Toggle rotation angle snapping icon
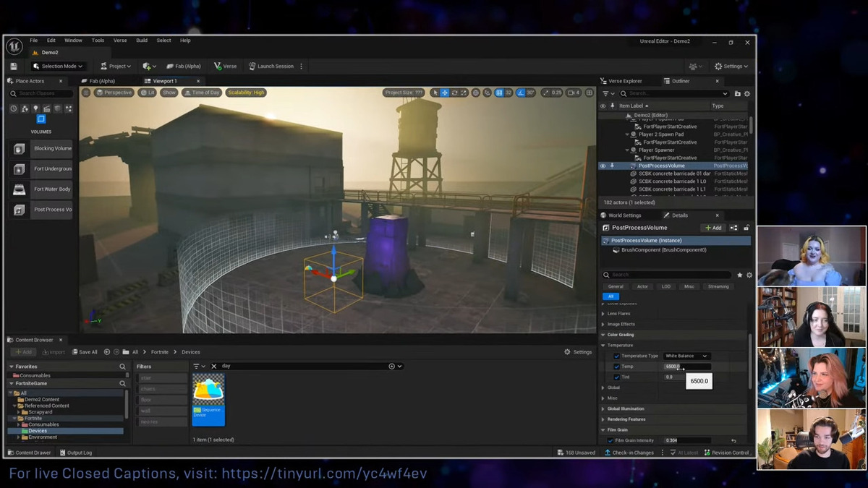The height and width of the screenshot is (488, 868). [x=521, y=93]
